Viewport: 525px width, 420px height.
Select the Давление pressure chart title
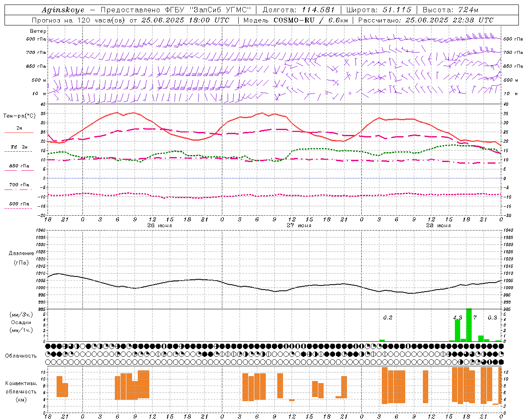(21, 253)
